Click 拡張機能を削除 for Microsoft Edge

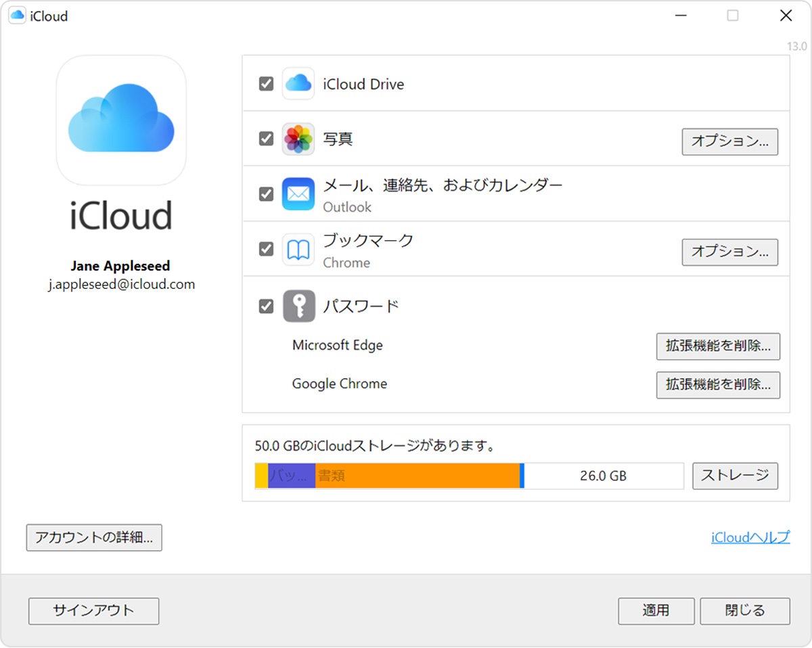coord(718,346)
